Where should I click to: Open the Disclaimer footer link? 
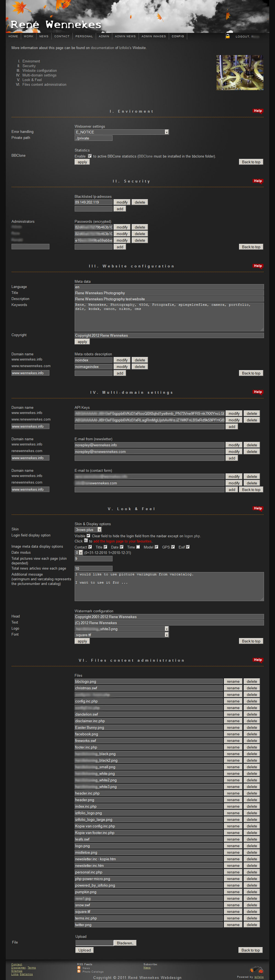click(x=18, y=968)
